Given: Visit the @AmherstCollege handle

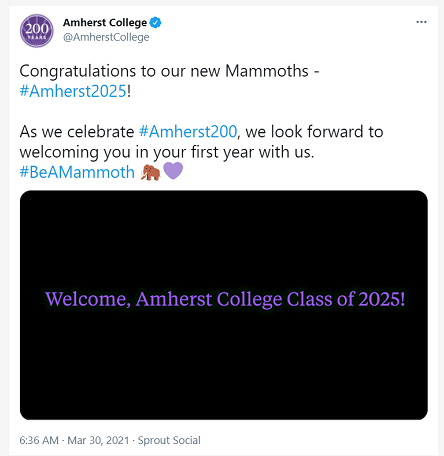Looking at the screenshot, I should click(106, 37).
